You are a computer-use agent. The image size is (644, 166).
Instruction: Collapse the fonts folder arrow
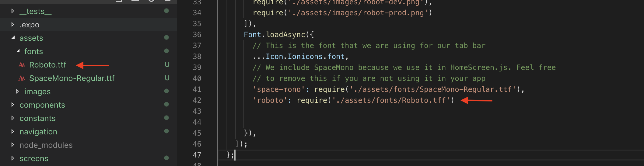(x=18, y=51)
